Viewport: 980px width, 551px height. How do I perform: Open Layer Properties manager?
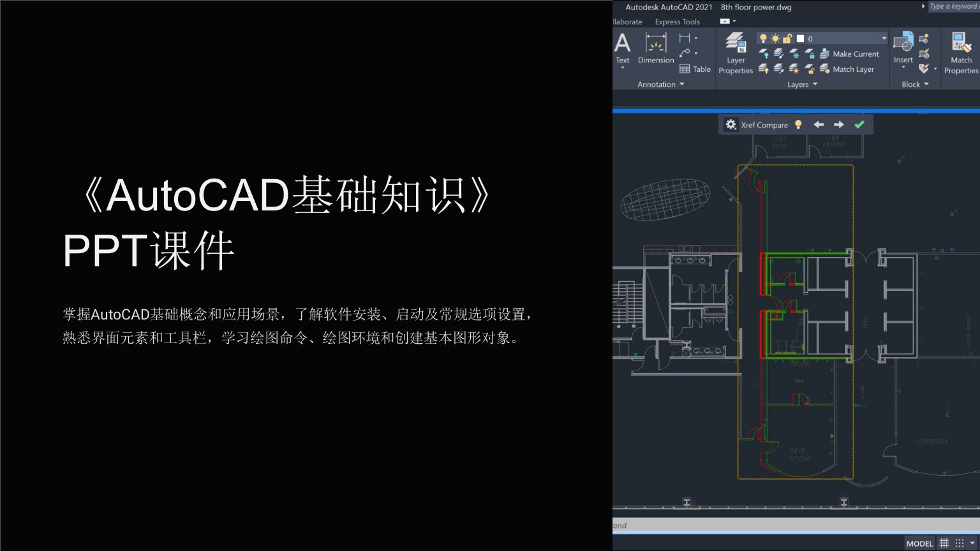click(x=736, y=53)
